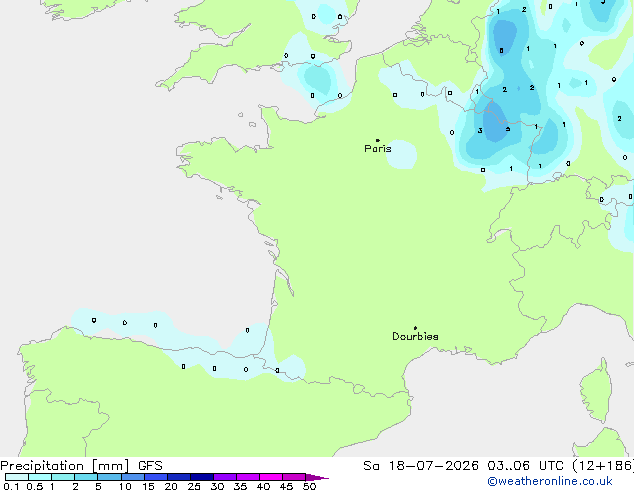Select the Dourbies location dot marker
The height and width of the screenshot is (490, 634).
coord(415,328)
